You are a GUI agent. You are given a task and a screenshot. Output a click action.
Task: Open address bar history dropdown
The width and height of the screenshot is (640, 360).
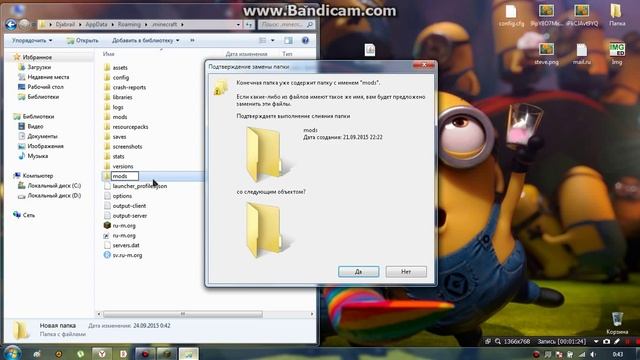tap(238, 24)
